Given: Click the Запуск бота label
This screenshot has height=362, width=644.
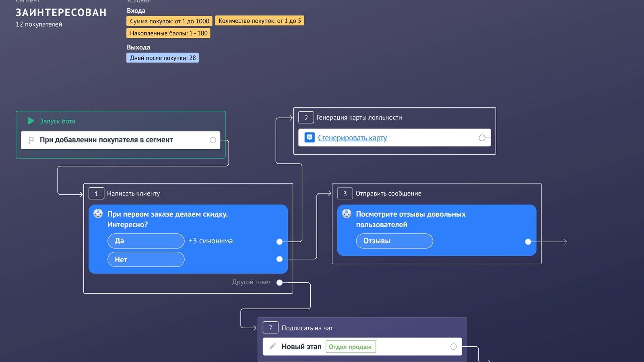Looking at the screenshot, I should pos(57,121).
